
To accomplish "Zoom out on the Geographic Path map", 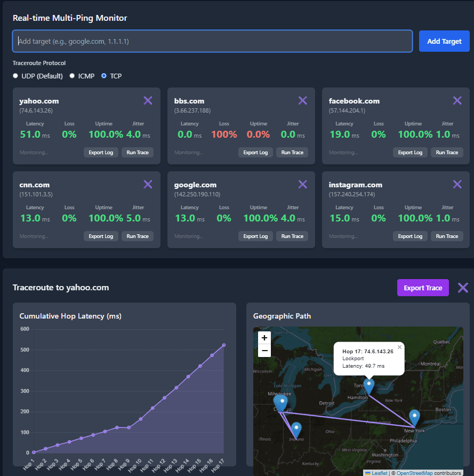I will [x=264, y=350].
